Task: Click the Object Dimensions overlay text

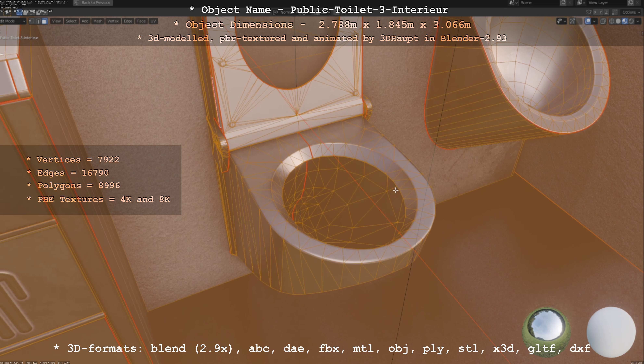Action: click(x=322, y=25)
